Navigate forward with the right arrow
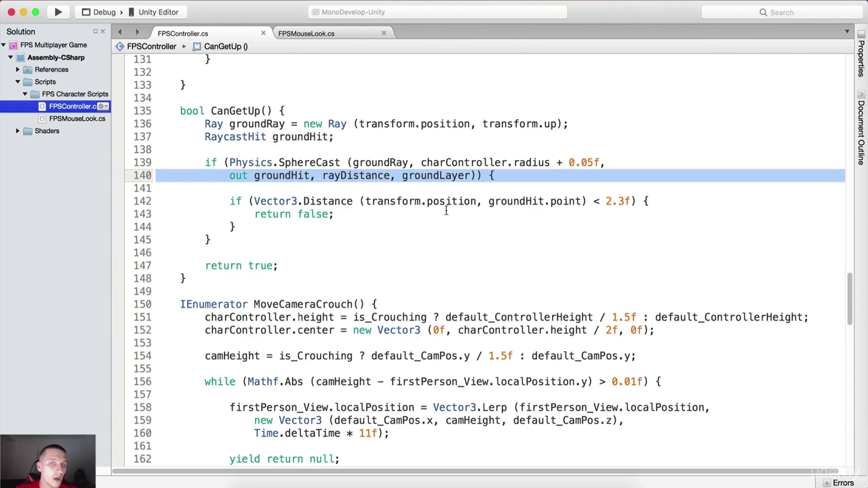This screenshot has height=488, width=868. pyautogui.click(x=137, y=32)
